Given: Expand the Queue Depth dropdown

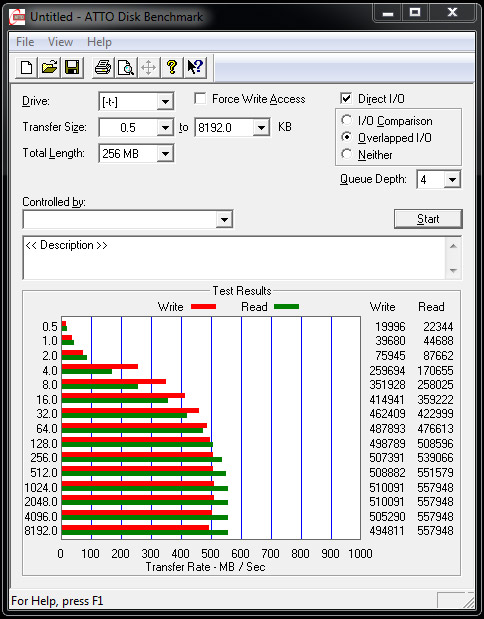Looking at the screenshot, I should 452,180.
